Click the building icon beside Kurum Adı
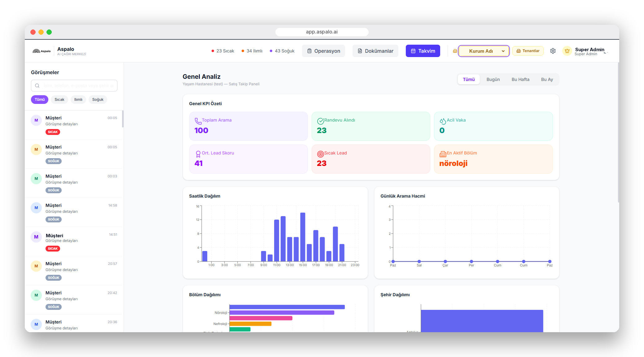The image size is (644, 357). pyautogui.click(x=455, y=51)
